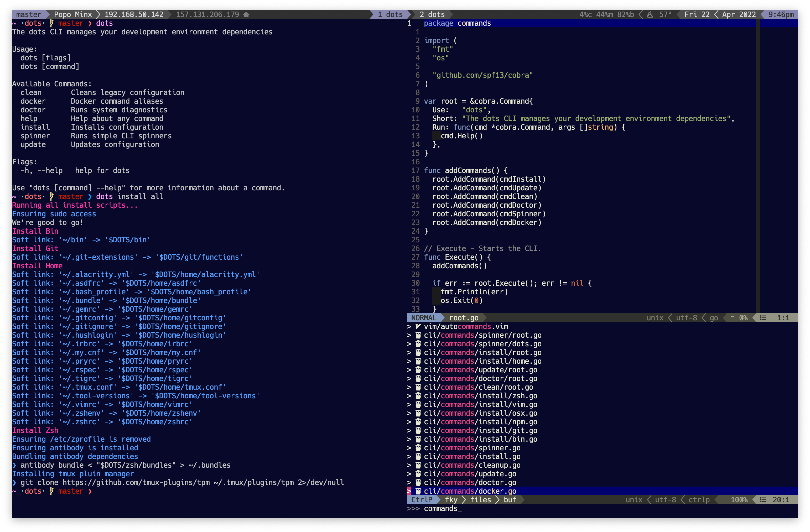Click the gopher icon for cli/commands/spinner/dots.go
The width and height of the screenshot is (810, 532).
coord(418,344)
